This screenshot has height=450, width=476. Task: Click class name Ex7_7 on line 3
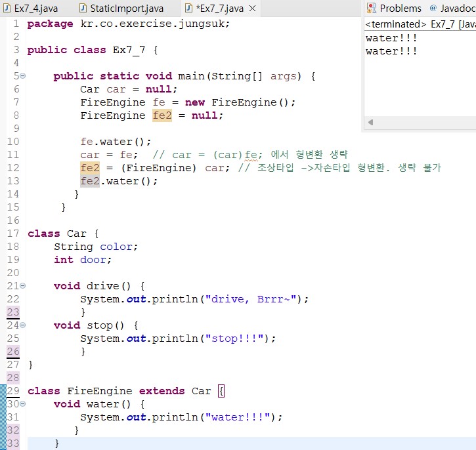pyautogui.click(x=129, y=50)
